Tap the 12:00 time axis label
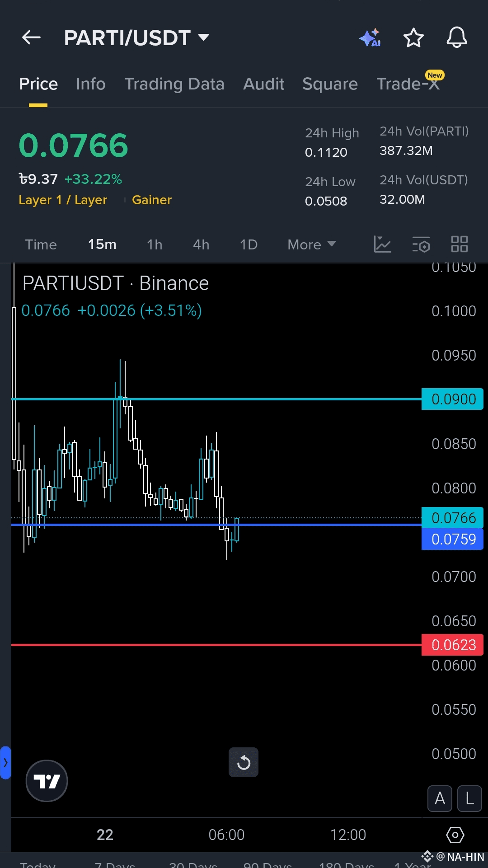 pyautogui.click(x=348, y=835)
